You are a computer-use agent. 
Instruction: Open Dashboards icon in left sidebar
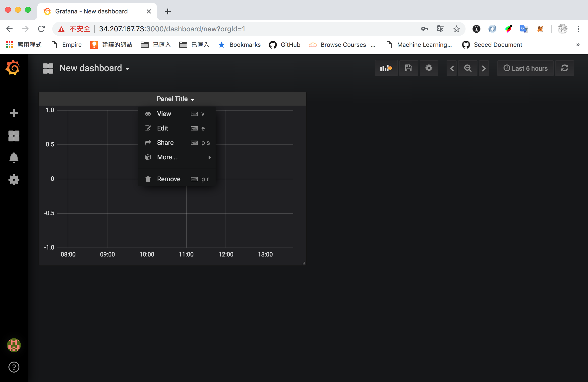(x=14, y=136)
